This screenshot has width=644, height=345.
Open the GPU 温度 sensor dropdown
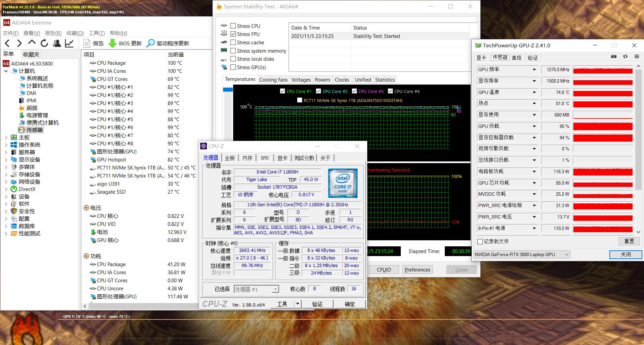tap(534, 92)
